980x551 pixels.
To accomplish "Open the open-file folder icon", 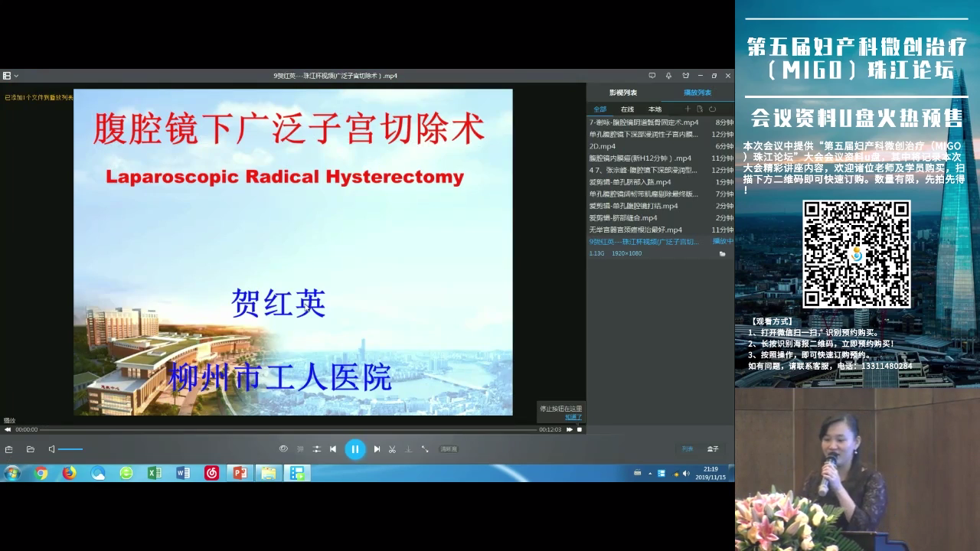I will [x=31, y=449].
